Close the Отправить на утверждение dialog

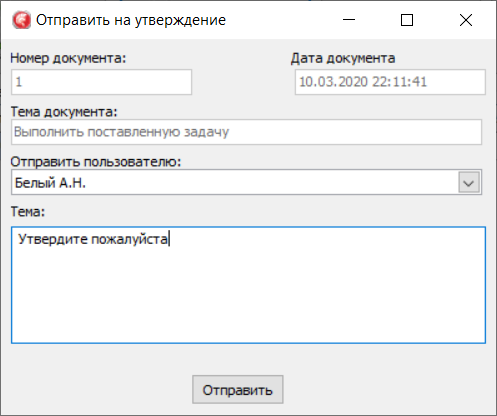466,20
